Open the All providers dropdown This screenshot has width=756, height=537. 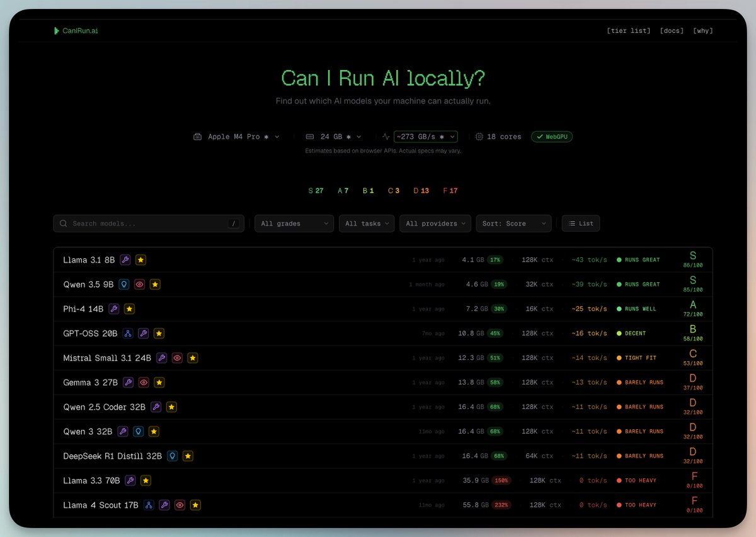pos(435,224)
